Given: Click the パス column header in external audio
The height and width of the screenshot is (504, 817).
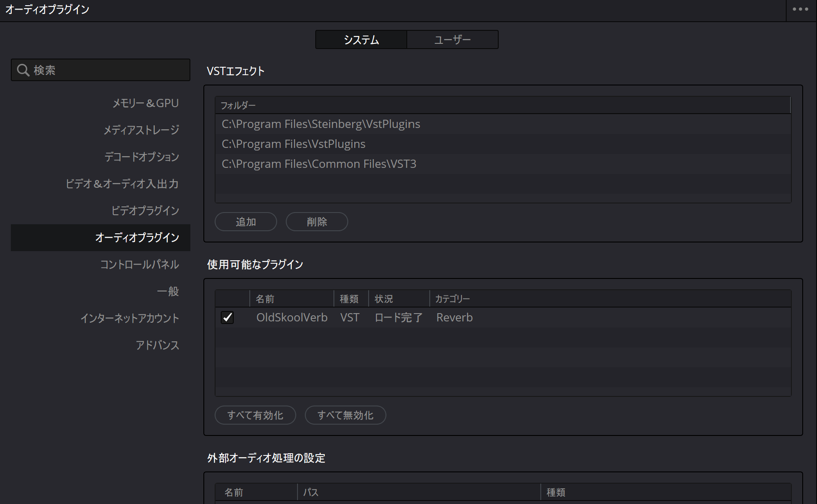Looking at the screenshot, I should 419,492.
